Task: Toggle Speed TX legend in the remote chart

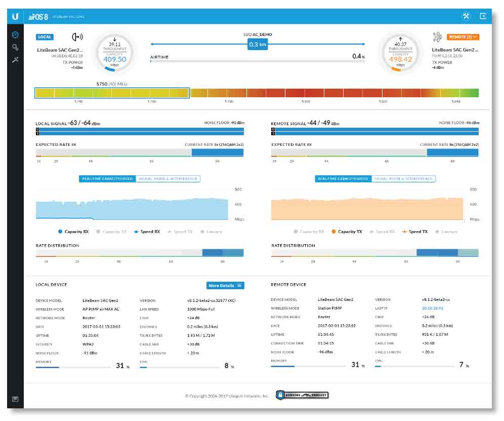Action: tap(415, 232)
